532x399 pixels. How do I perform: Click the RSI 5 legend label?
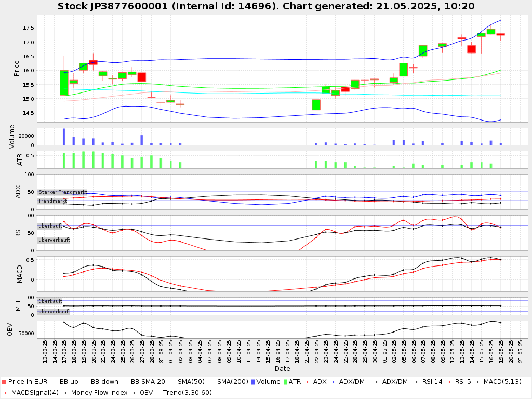463,382
